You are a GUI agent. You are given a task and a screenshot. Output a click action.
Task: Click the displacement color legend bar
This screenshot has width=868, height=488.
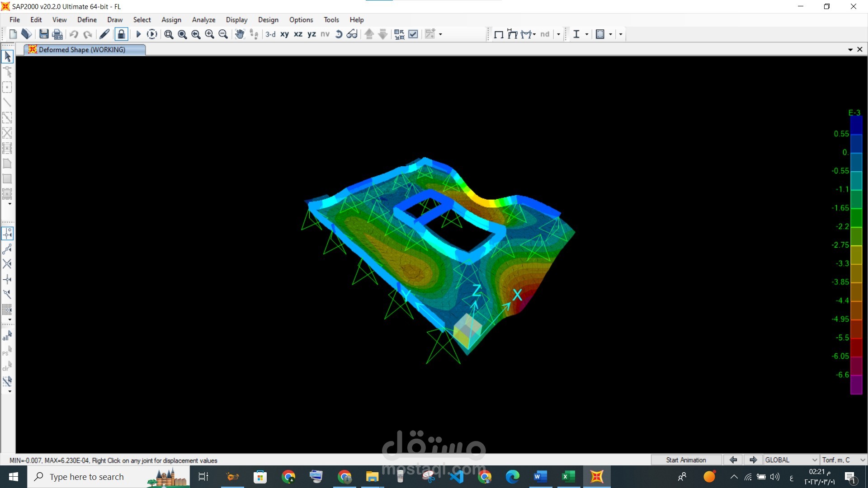point(856,255)
